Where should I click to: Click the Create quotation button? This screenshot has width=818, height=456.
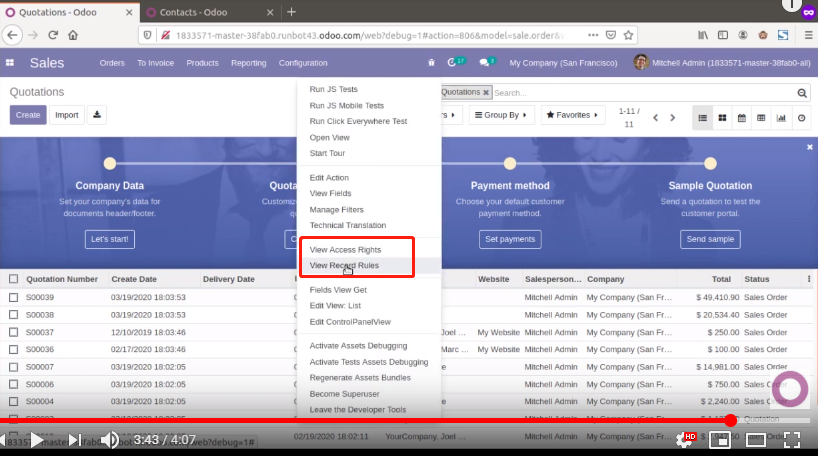click(x=28, y=115)
